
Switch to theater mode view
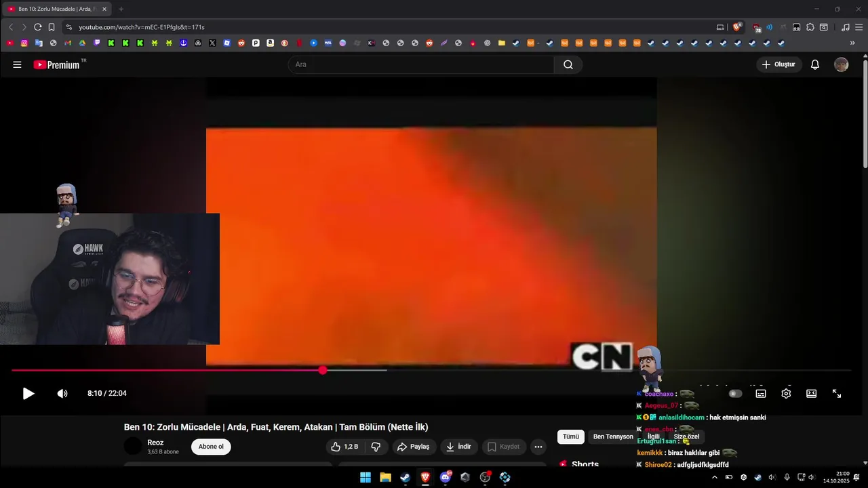811,393
